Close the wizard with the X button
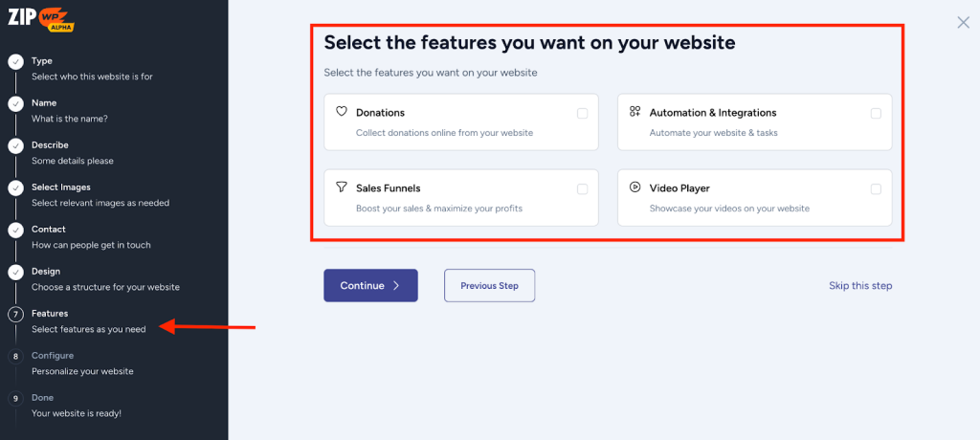The image size is (980, 440). point(963,22)
